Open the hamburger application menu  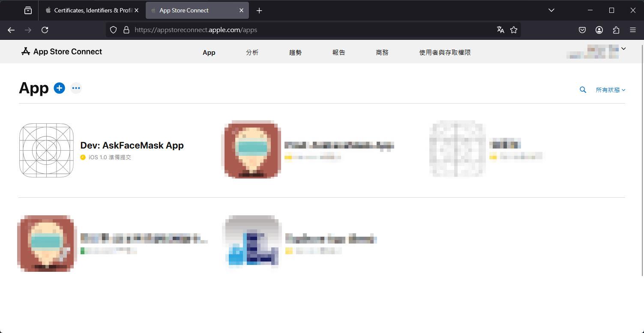click(633, 30)
